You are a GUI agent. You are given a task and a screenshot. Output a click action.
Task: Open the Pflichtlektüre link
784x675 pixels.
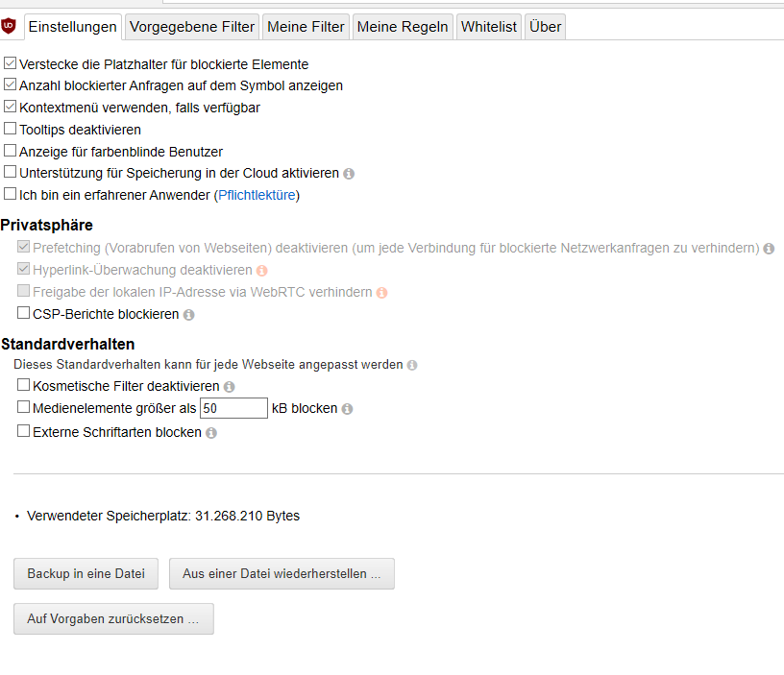257,195
